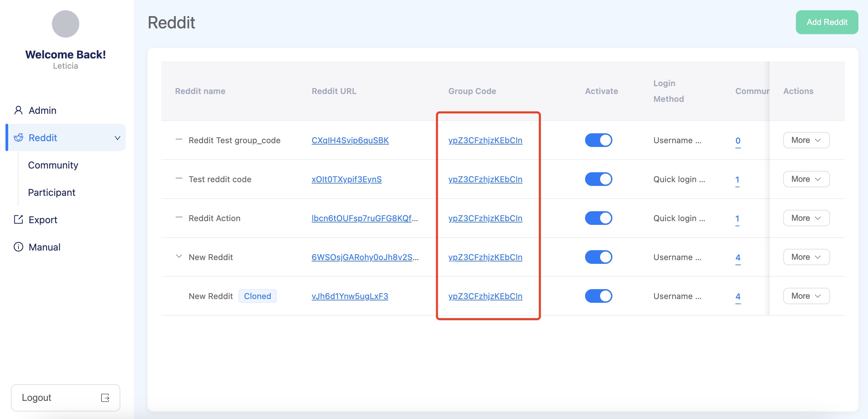Collapse the Reddit sidebar menu chevron
868x419 pixels.
coord(117,138)
